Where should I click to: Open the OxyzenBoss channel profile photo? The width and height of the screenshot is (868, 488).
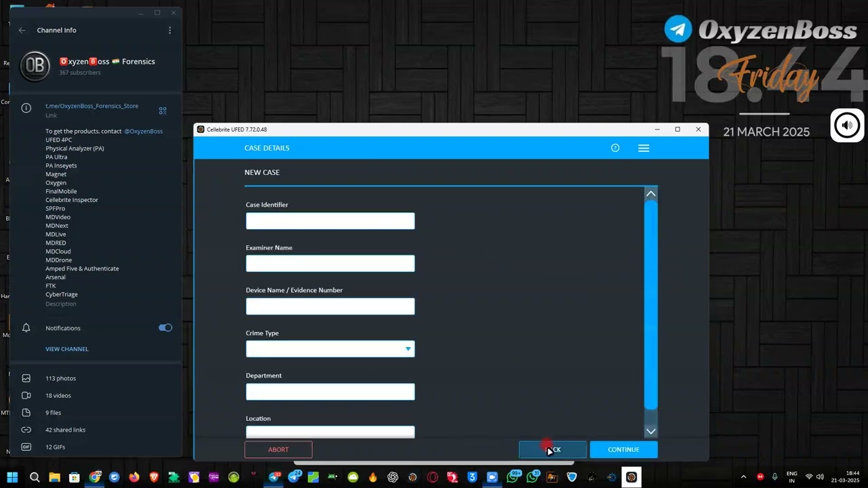coord(35,66)
